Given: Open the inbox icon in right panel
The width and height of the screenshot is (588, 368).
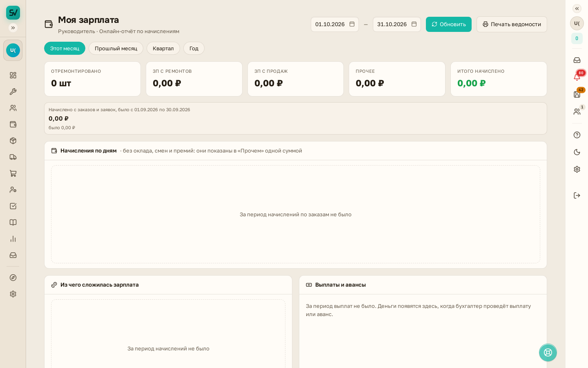Looking at the screenshot, I should [x=577, y=60].
